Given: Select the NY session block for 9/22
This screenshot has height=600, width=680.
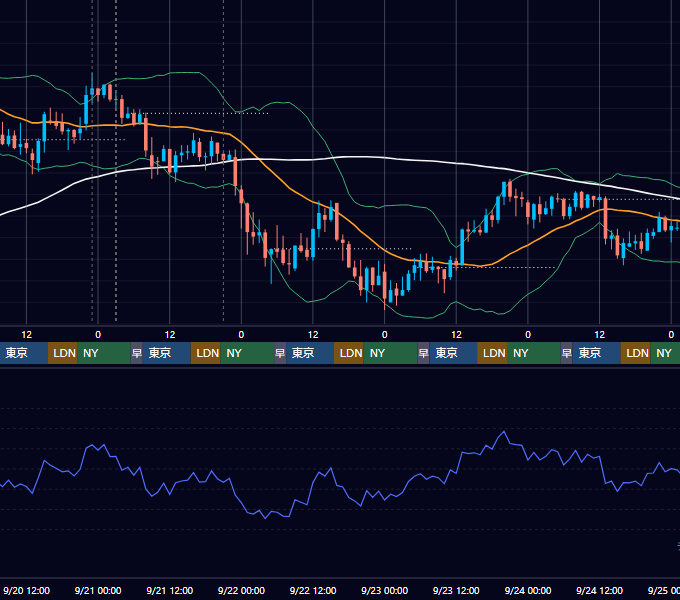Looking at the screenshot, I should point(390,353).
